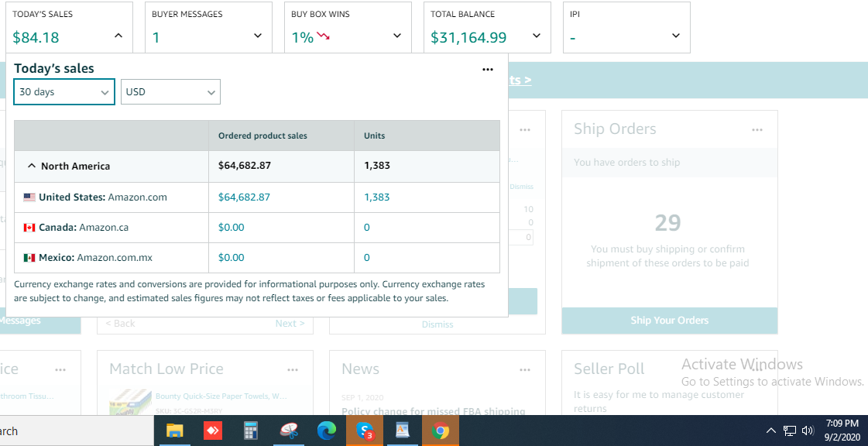Open the taskbar clock and date

click(842, 431)
